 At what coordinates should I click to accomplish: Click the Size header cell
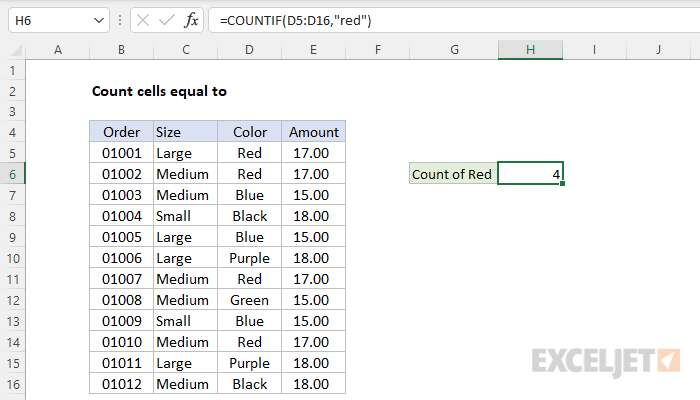click(186, 132)
